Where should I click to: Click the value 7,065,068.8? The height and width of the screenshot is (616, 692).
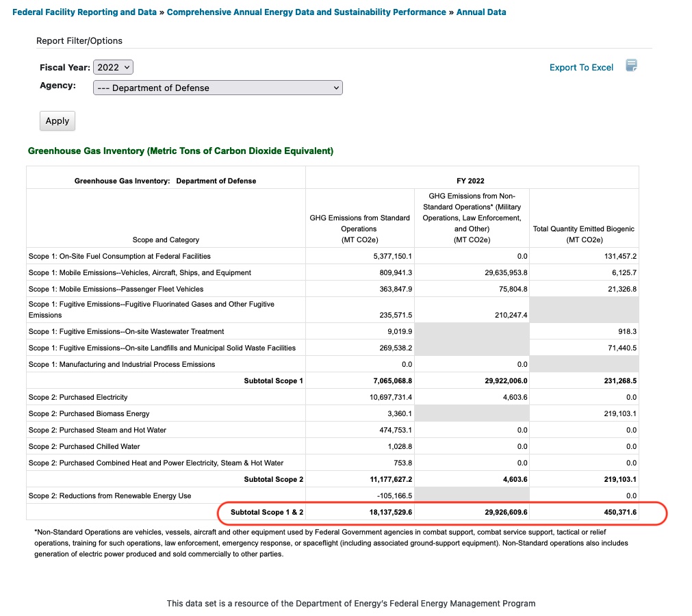(392, 381)
